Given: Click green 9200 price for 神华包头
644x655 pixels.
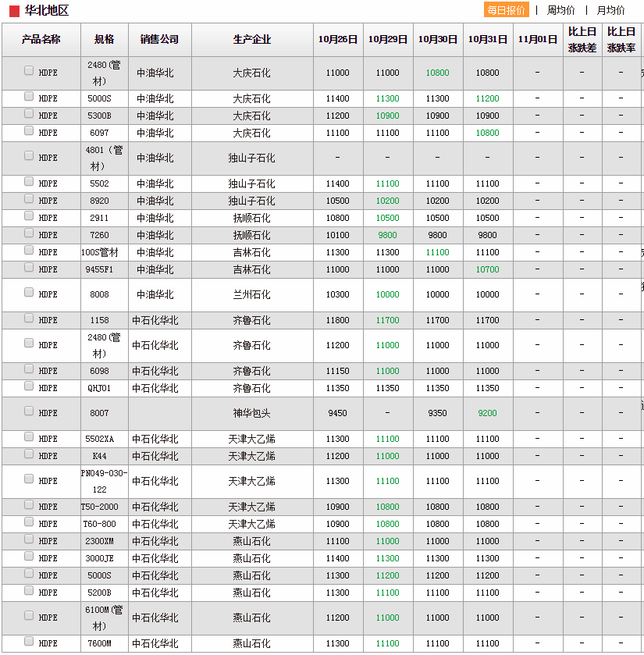Looking at the screenshot, I should [487, 413].
